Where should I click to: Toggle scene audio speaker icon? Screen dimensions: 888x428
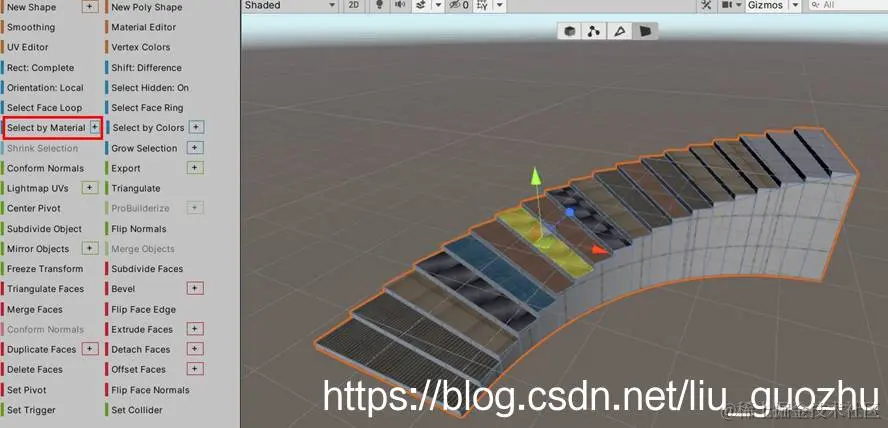[x=400, y=5]
